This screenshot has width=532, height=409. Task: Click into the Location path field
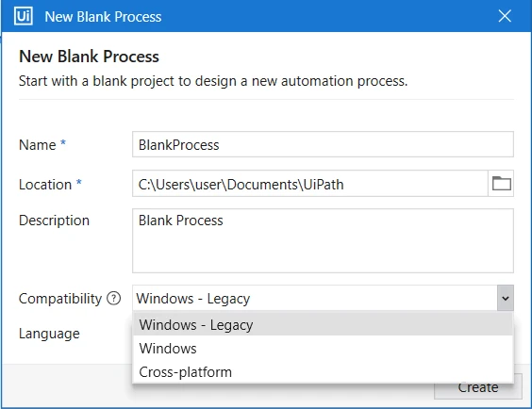pos(310,184)
